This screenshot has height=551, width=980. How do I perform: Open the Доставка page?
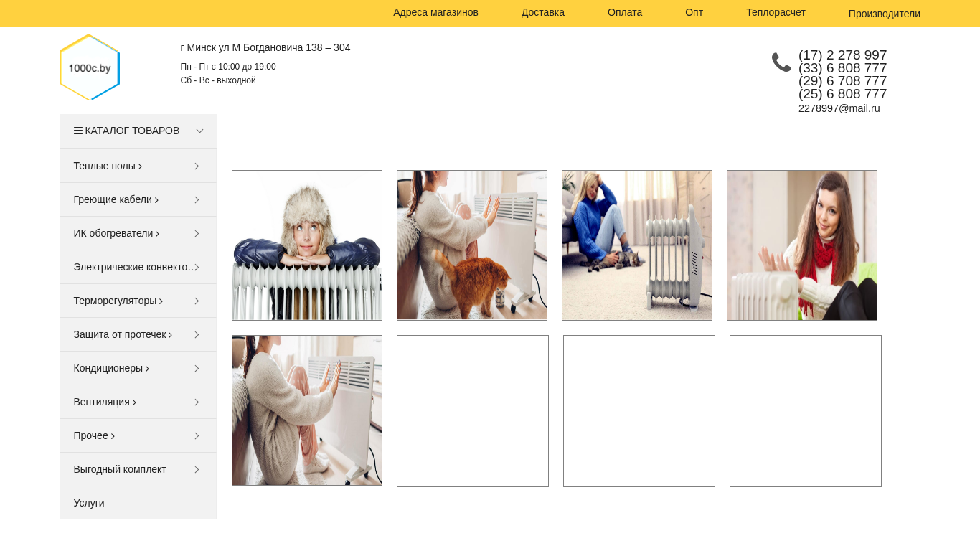coord(543,12)
